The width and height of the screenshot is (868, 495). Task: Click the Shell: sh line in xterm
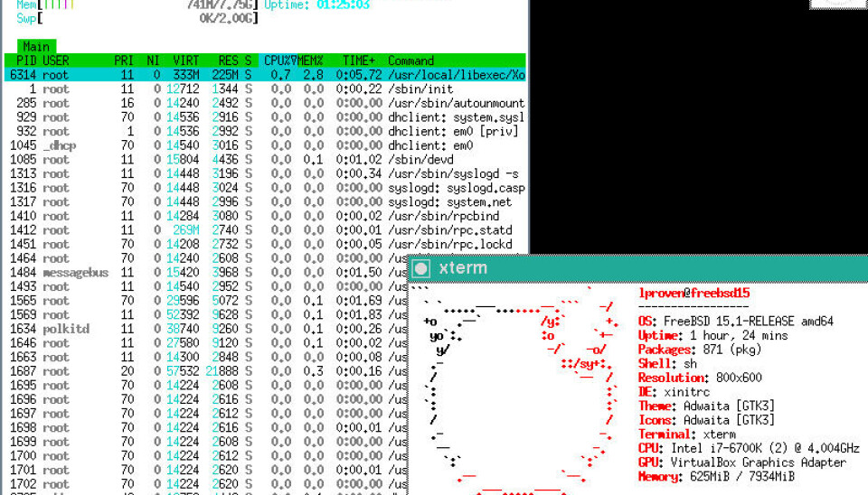pos(667,363)
